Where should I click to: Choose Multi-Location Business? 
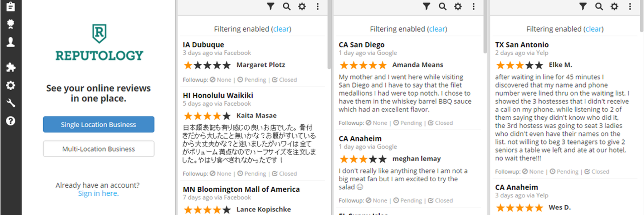[x=99, y=149]
